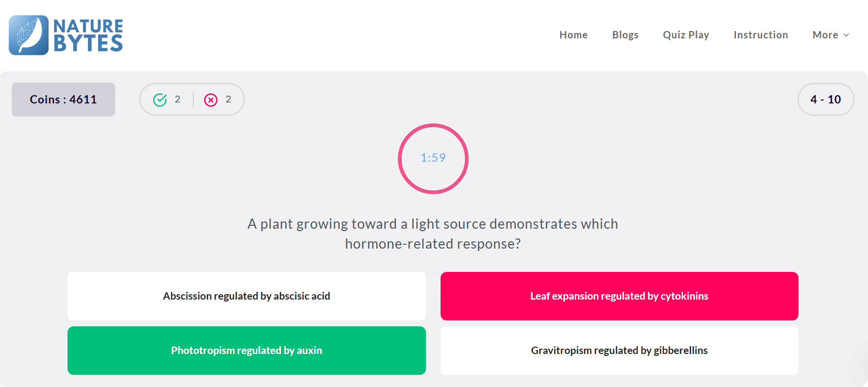Expand the More menu chevron

(846, 35)
